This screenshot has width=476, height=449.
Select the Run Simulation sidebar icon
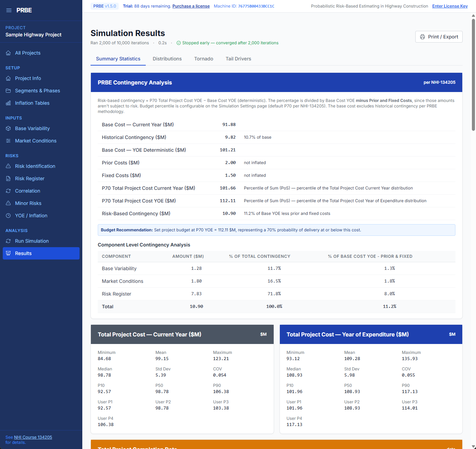pyautogui.click(x=8, y=241)
